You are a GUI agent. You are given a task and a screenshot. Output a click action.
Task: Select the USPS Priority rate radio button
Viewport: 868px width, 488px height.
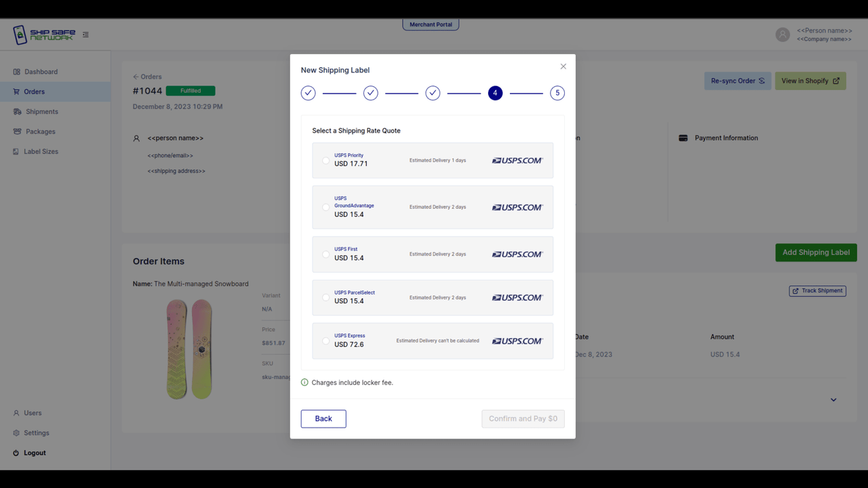coord(325,161)
